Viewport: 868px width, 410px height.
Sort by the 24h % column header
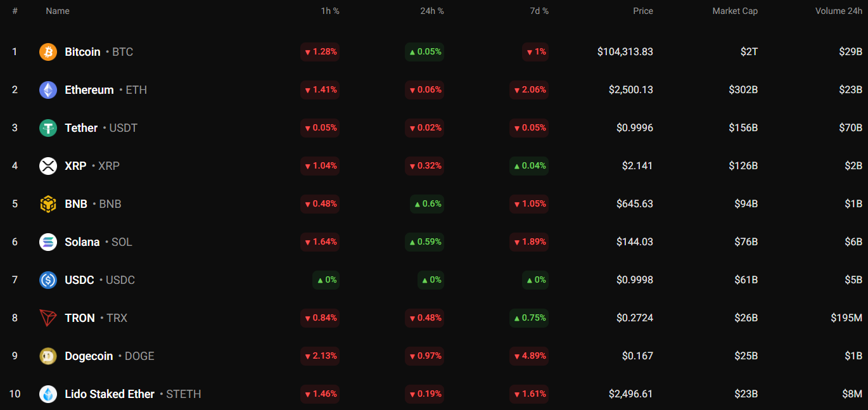[x=431, y=11]
